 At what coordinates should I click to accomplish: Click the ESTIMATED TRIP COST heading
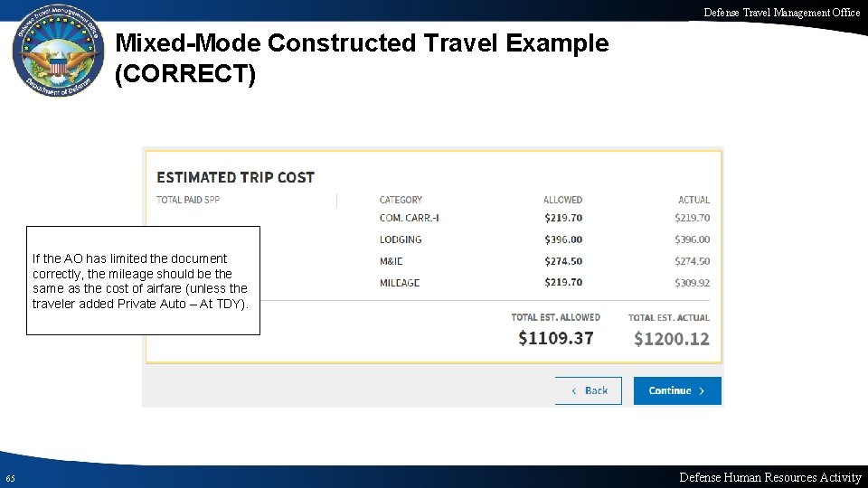coord(235,177)
